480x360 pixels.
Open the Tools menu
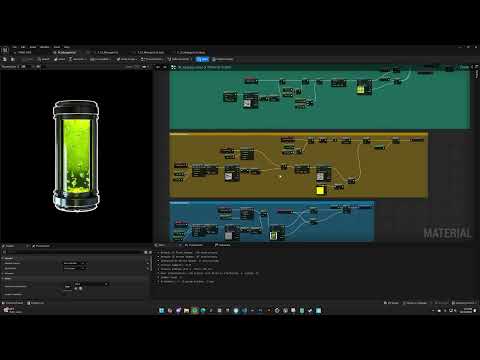[x=57, y=47]
